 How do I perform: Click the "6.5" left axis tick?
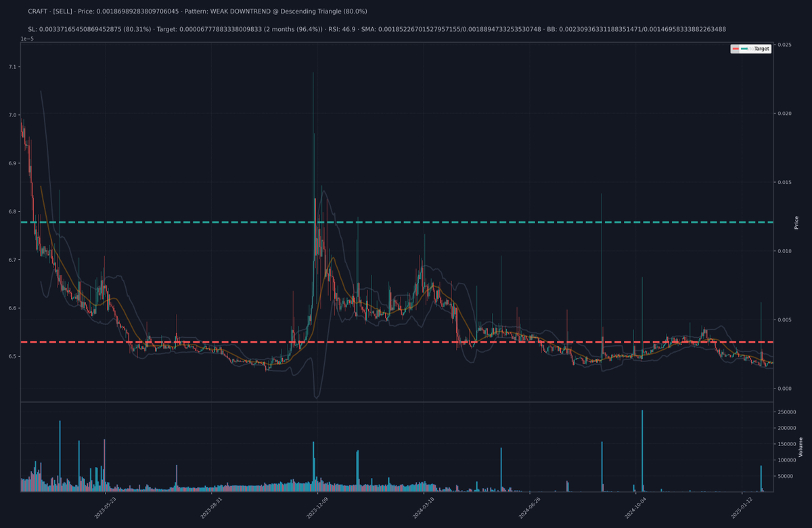13,356
